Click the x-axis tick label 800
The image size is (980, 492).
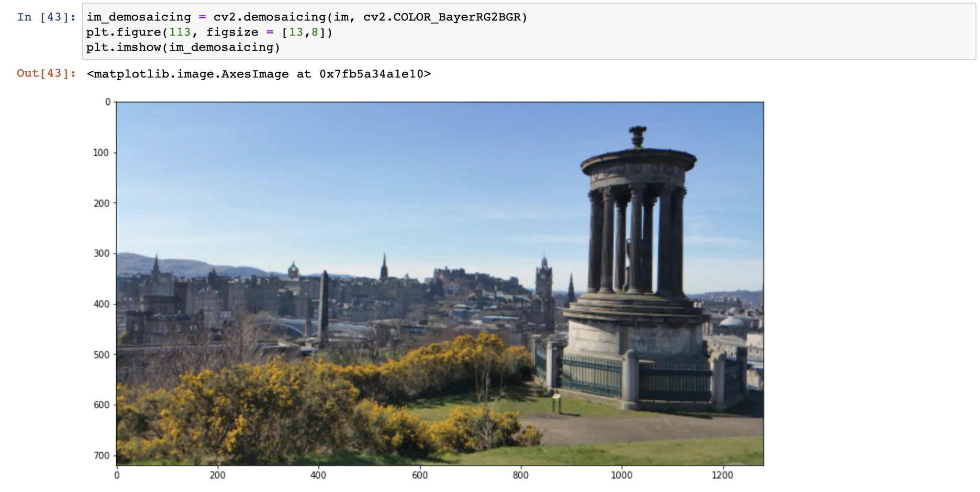521,475
